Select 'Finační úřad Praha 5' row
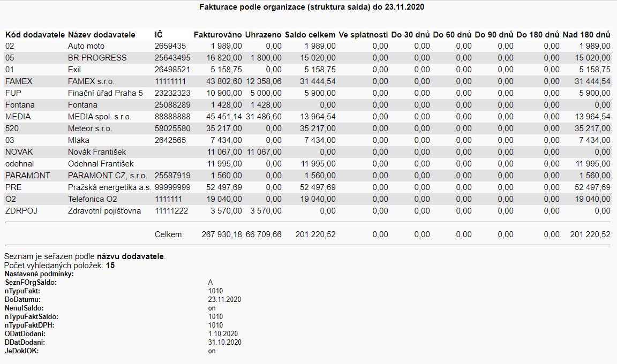Screen dimensions: 617x364 [105, 93]
